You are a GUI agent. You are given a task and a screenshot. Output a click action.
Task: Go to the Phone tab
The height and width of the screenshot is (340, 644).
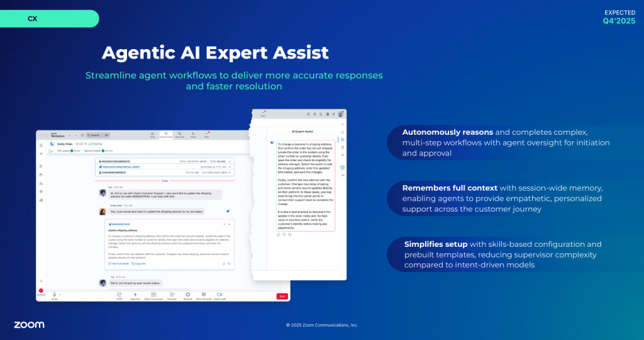point(193,135)
